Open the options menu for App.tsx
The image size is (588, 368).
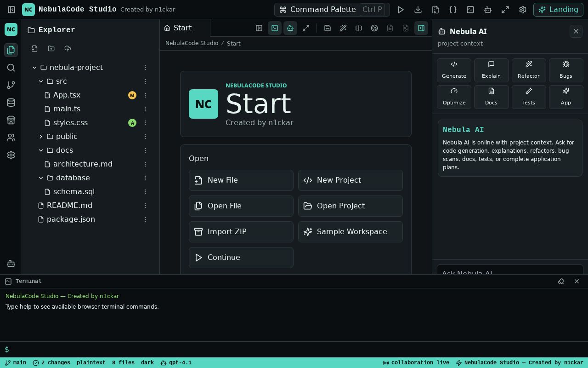tap(145, 95)
